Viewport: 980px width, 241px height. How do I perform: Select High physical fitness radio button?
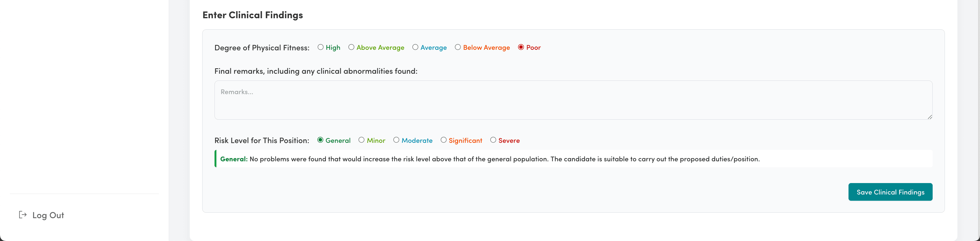[321, 47]
